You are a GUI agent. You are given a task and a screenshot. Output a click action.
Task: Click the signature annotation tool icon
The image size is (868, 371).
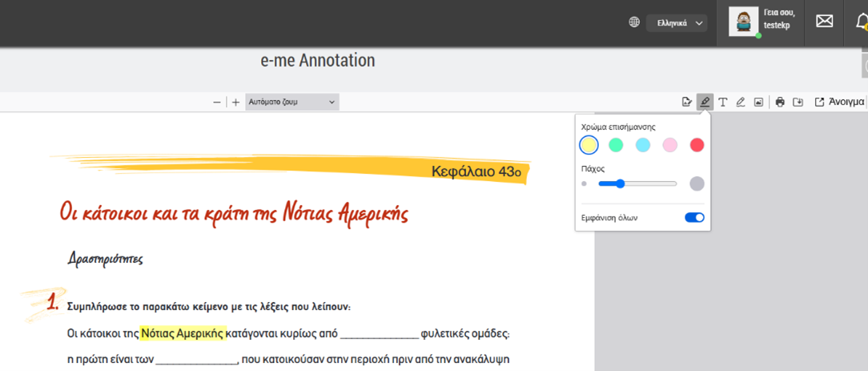687,102
